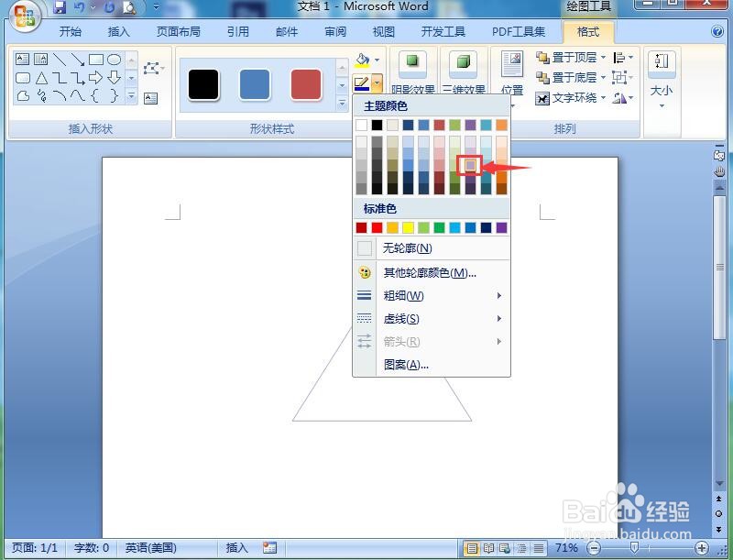The image size is (733, 560).
Task: Expand the insert shapes gallery
Action: [x=131, y=96]
